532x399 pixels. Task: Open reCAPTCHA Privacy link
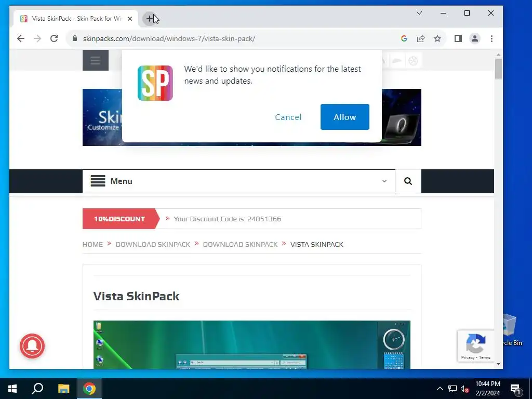tap(468, 357)
